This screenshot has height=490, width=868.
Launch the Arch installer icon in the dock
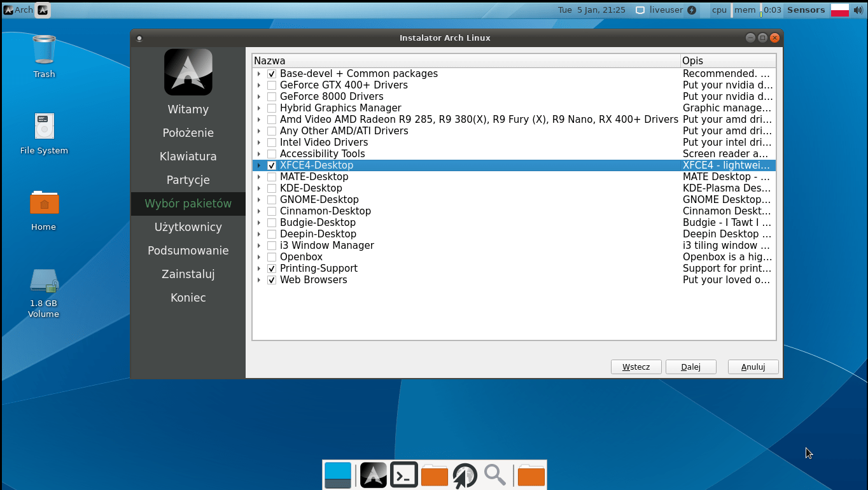[x=373, y=475]
